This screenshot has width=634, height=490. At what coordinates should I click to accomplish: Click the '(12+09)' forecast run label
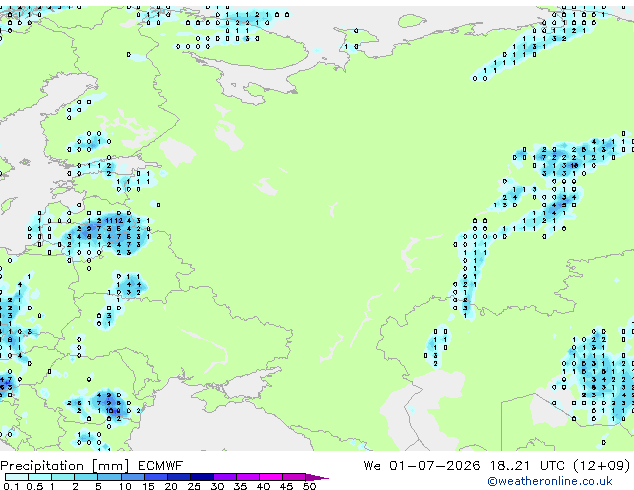click(x=602, y=466)
